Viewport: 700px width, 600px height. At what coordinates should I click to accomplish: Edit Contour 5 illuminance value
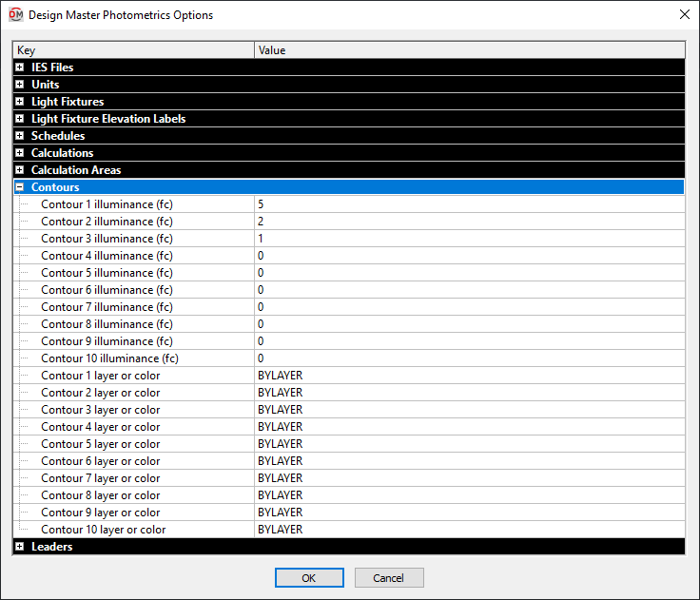pos(470,273)
